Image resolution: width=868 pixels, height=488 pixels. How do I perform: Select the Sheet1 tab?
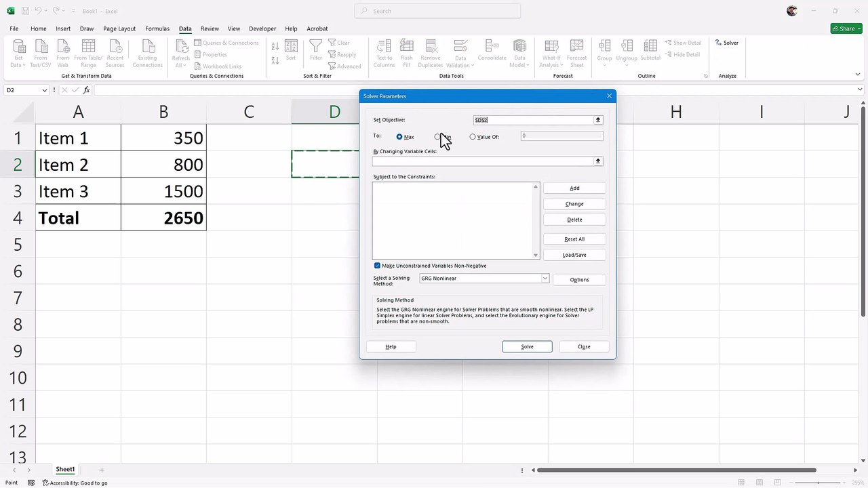click(65, 469)
